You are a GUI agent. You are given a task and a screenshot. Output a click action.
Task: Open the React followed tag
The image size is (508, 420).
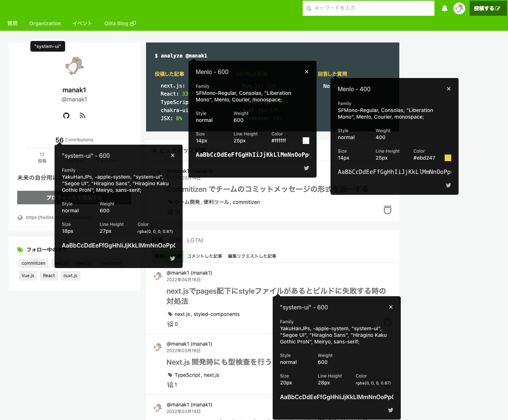(x=49, y=276)
